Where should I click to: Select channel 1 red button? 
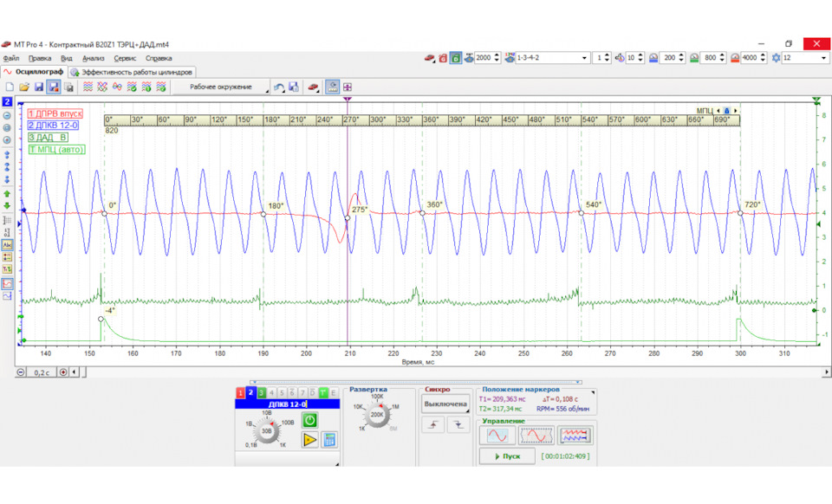click(x=241, y=393)
